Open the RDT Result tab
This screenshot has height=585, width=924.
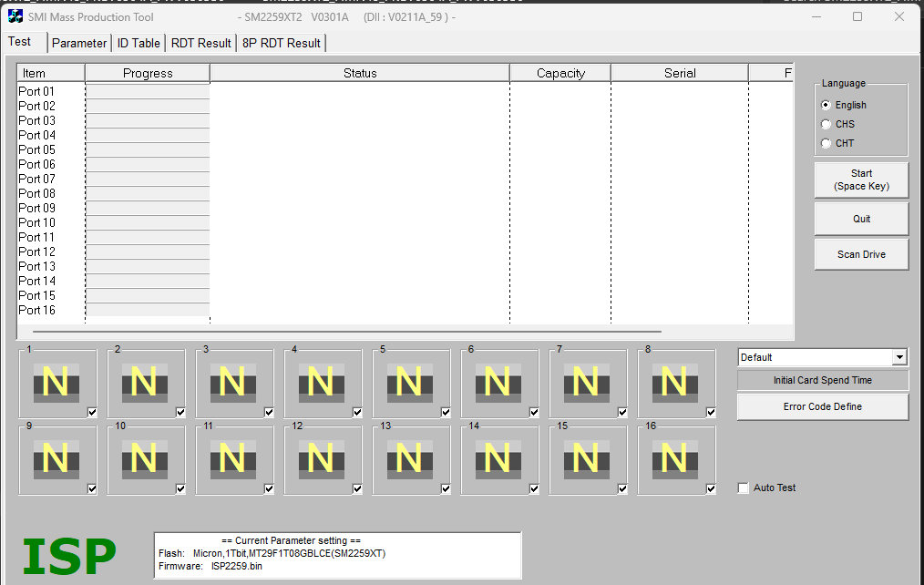201,43
